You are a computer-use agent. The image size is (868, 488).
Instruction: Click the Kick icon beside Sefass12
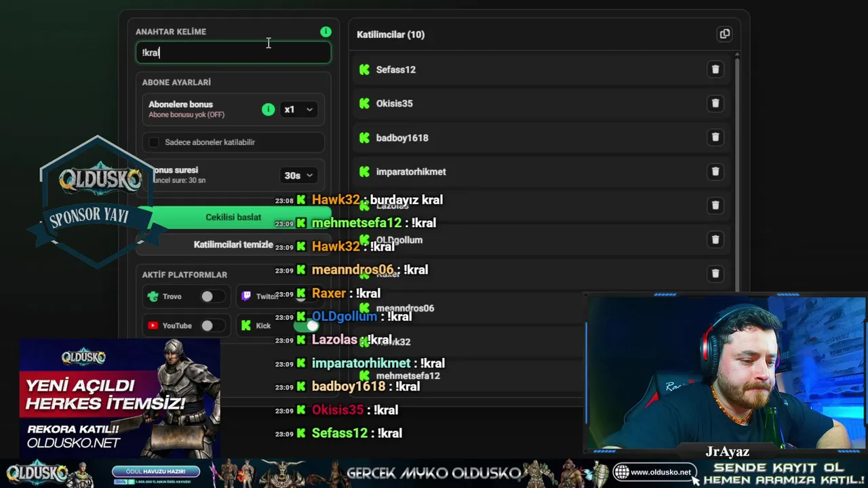coord(365,69)
